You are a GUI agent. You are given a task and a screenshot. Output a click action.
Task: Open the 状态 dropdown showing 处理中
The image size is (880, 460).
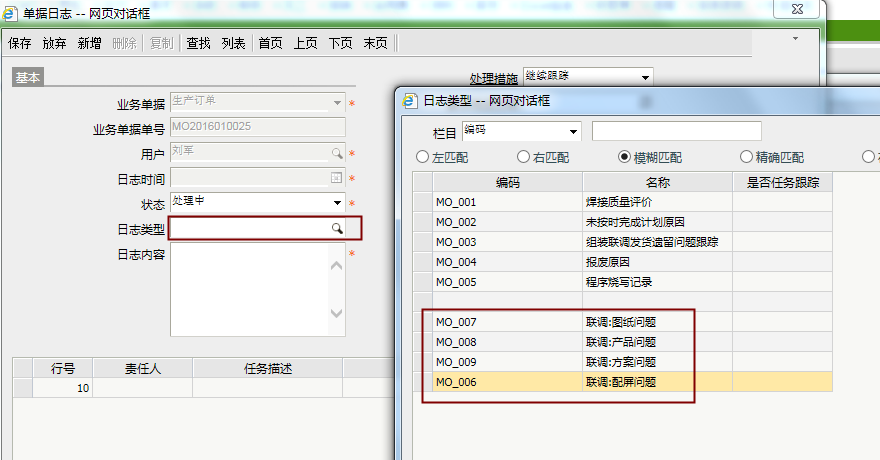pos(337,203)
